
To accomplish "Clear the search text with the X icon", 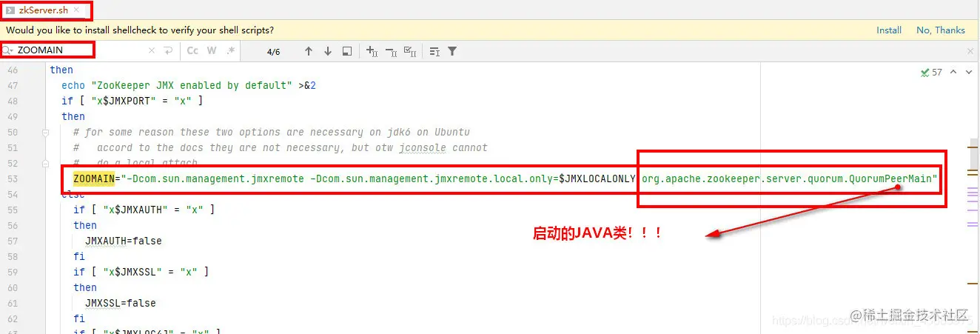I will pyautogui.click(x=152, y=51).
